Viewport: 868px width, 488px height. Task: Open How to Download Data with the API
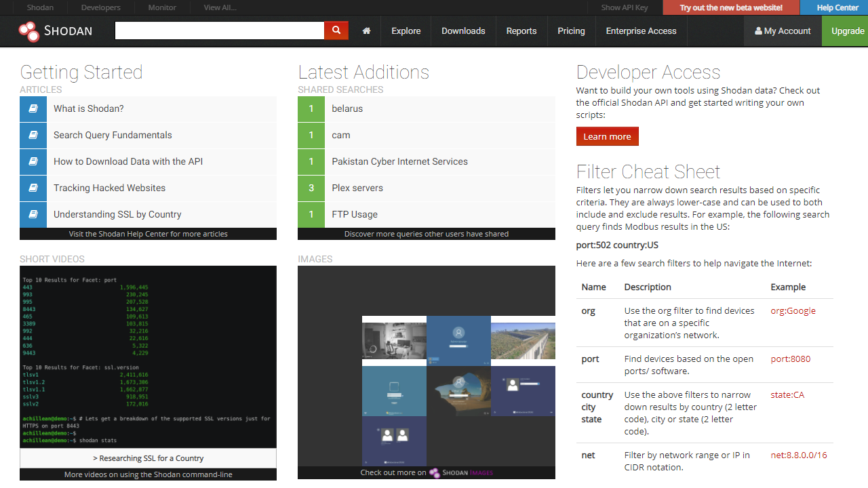point(128,161)
